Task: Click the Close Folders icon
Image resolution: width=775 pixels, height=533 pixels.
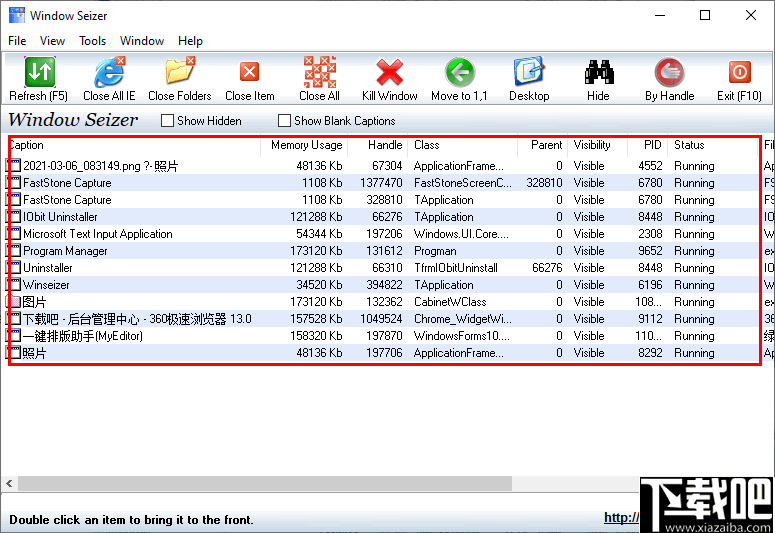Action: click(x=180, y=72)
